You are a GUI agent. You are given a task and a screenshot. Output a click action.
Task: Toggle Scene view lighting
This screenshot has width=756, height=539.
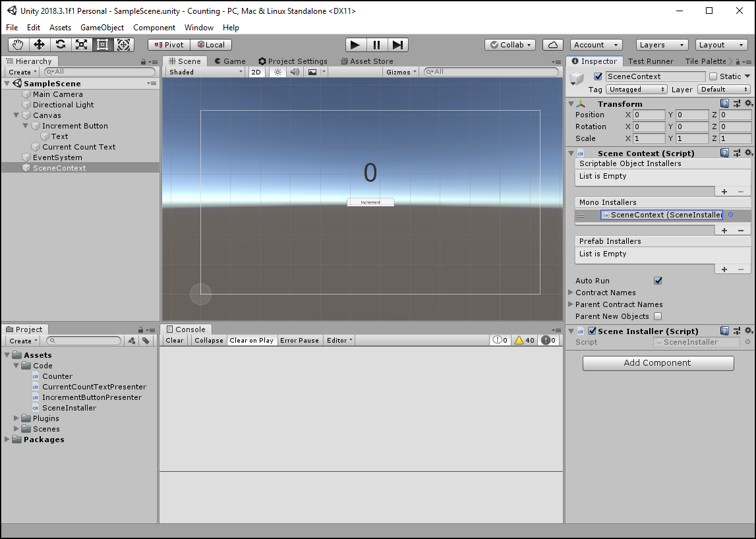tap(277, 71)
